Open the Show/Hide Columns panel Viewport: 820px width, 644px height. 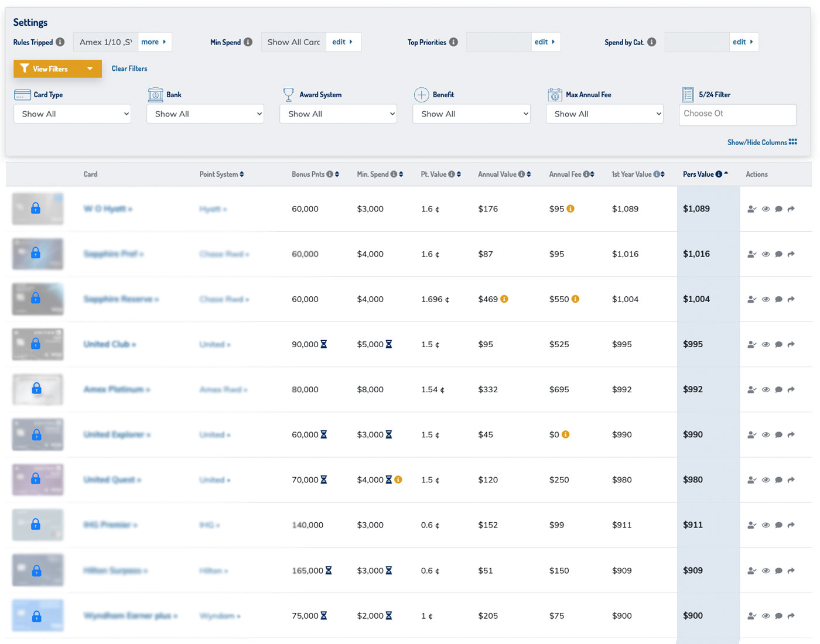[x=761, y=142]
